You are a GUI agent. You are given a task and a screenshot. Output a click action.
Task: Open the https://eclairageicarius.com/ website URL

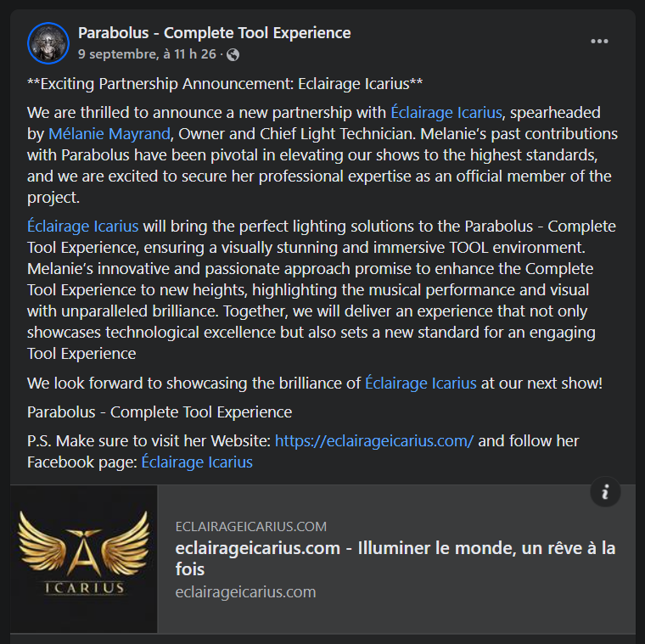point(374,441)
